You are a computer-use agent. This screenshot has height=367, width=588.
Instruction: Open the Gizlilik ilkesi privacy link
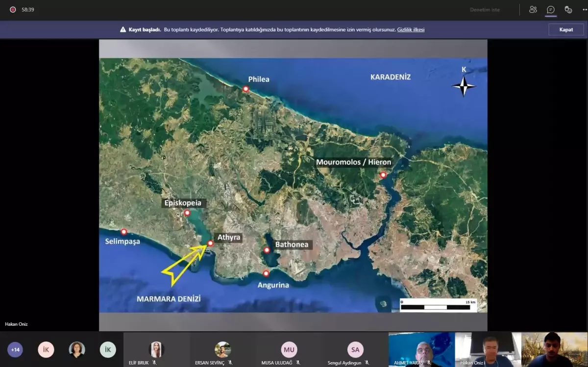tap(411, 29)
